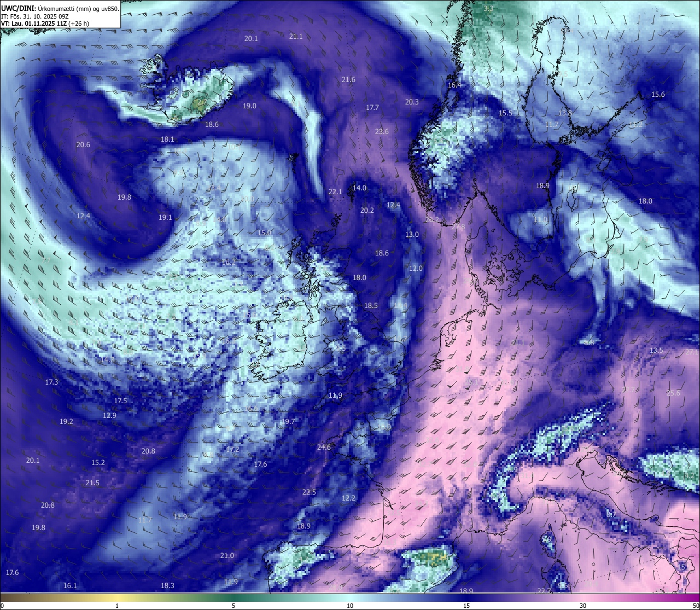This screenshot has width=700, height=610.
Task: Select the 22.5 value label
Action: [309, 492]
